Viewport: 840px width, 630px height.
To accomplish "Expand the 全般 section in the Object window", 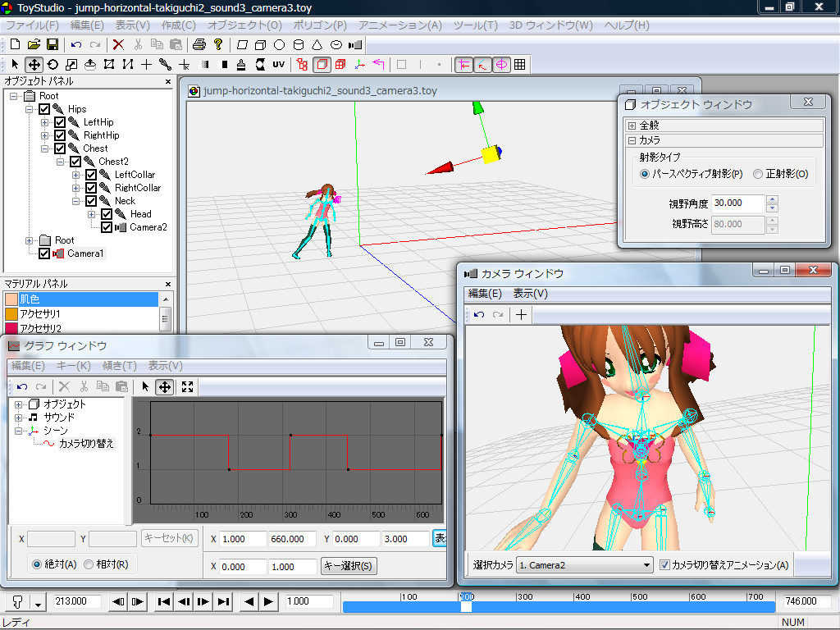I will pyautogui.click(x=632, y=126).
